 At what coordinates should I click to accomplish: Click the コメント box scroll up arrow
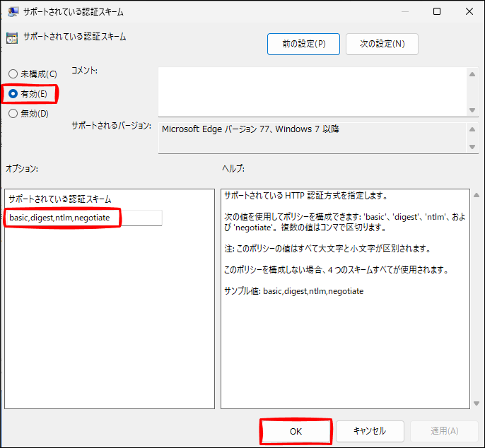coord(472,72)
